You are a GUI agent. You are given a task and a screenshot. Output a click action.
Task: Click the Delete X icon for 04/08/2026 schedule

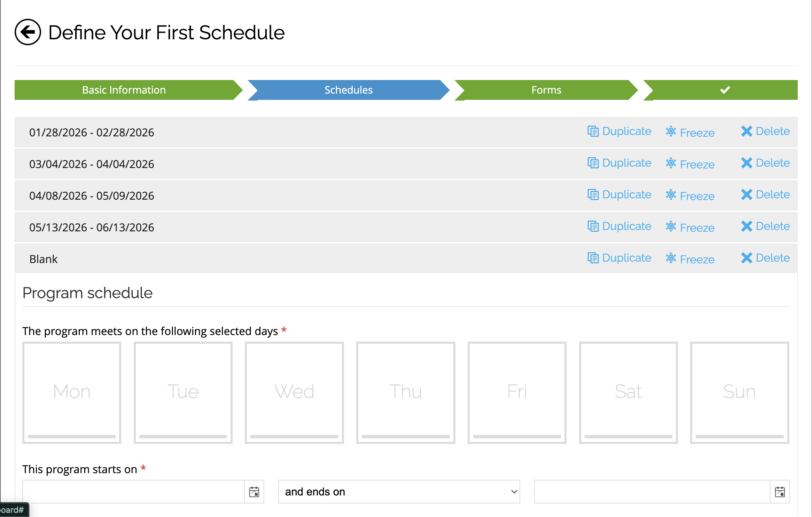747,195
